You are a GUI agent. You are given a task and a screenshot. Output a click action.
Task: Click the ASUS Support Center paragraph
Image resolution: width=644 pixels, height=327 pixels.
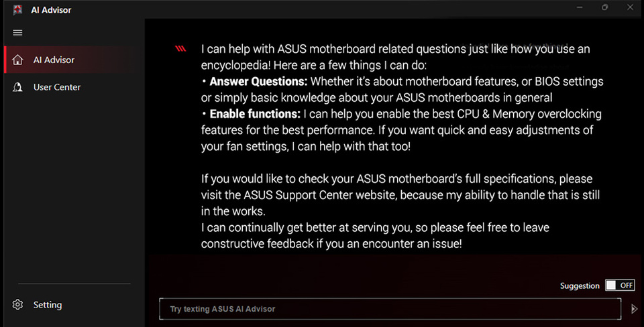pos(396,194)
